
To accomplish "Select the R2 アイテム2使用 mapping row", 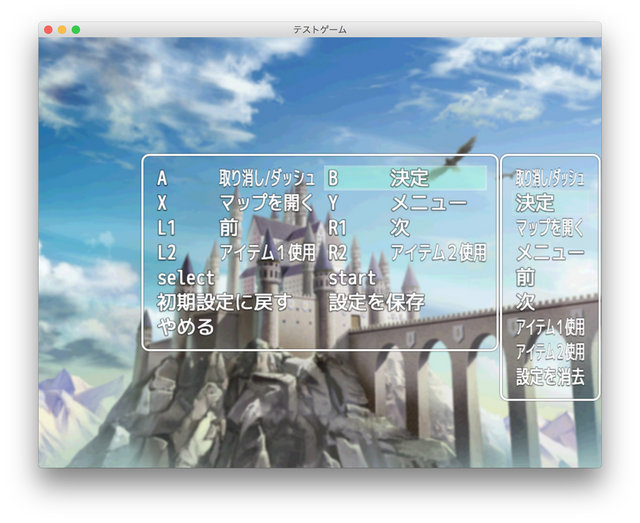I will pyautogui.click(x=405, y=252).
